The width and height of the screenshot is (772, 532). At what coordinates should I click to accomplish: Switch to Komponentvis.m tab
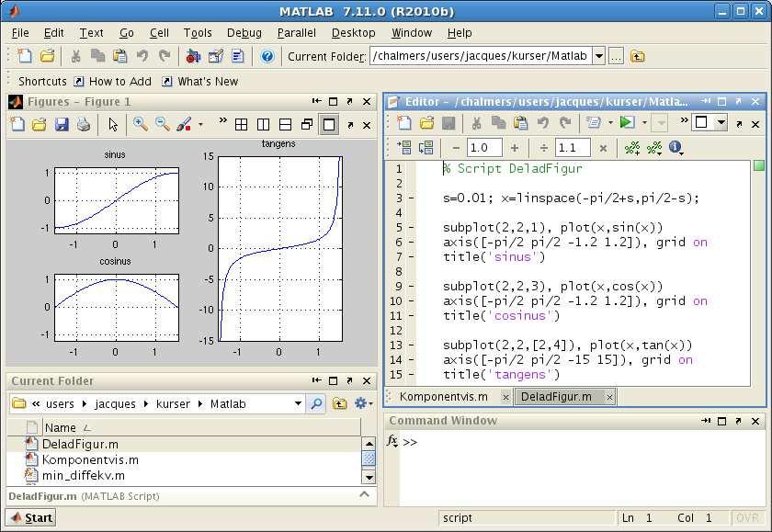444,397
